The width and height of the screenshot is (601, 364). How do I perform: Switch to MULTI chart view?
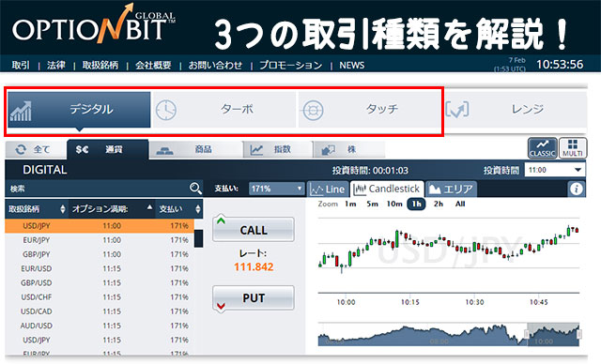573,147
